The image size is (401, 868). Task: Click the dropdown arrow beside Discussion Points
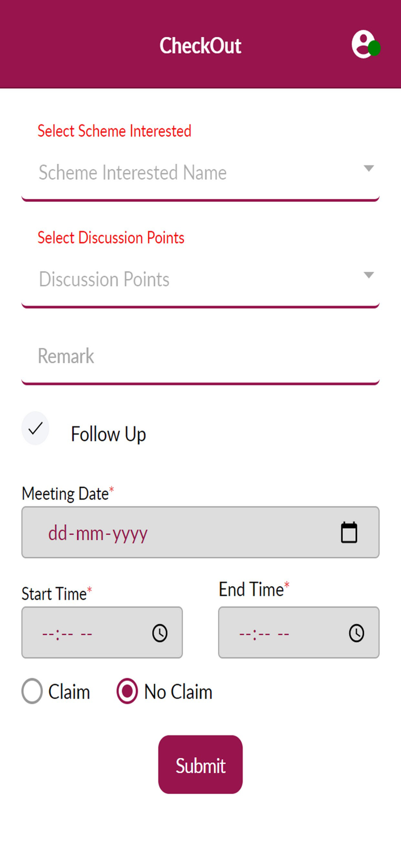coord(369,275)
